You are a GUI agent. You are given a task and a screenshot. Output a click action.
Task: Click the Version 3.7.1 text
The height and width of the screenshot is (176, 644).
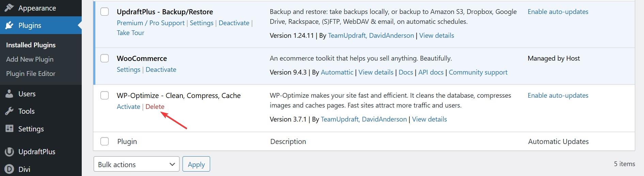click(x=288, y=119)
